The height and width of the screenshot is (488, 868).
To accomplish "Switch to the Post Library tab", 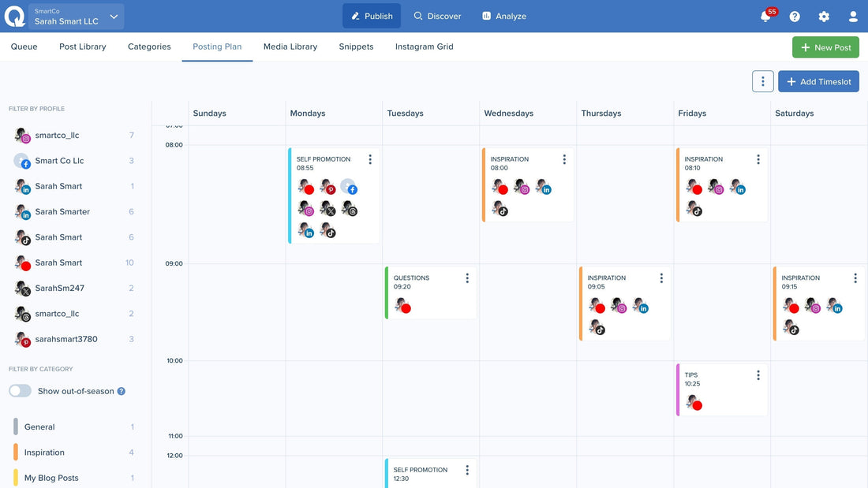I will [83, 47].
